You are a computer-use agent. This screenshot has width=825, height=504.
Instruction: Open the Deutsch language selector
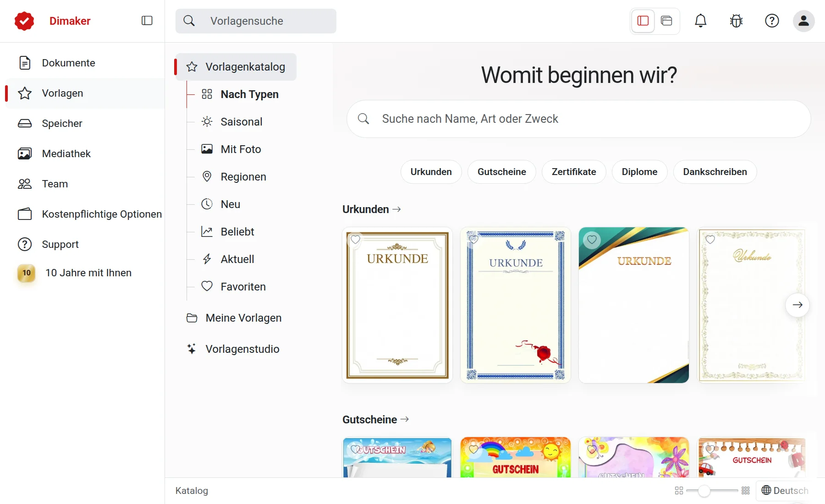785,491
